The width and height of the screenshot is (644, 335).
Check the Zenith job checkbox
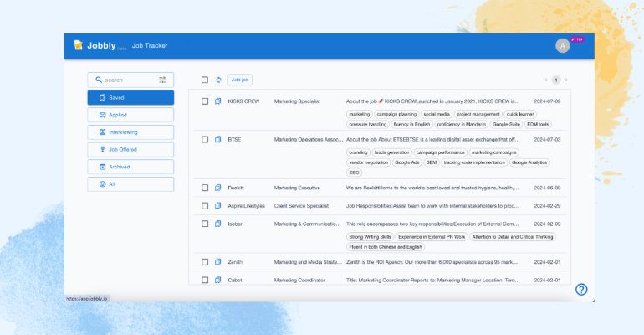pos(205,262)
